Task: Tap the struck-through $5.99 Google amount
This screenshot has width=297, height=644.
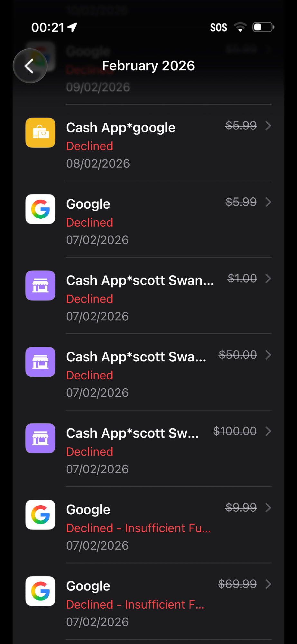Action: pyautogui.click(x=241, y=202)
